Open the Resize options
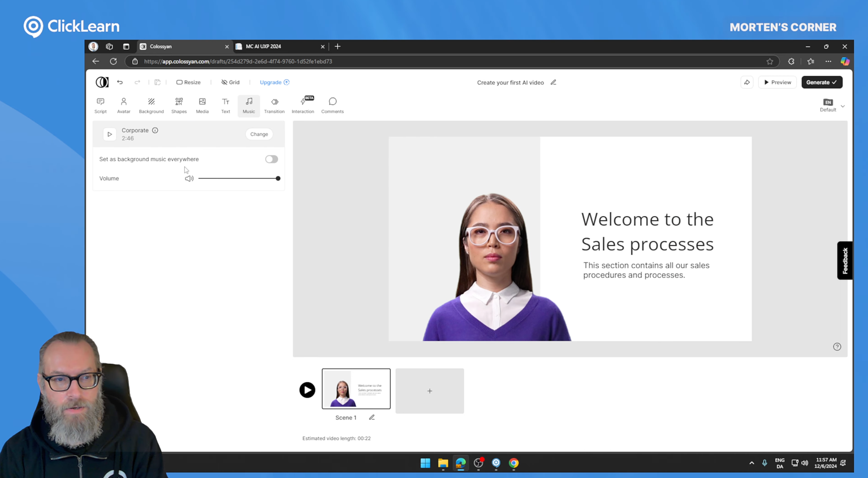Image resolution: width=868 pixels, height=478 pixels. 188,82
